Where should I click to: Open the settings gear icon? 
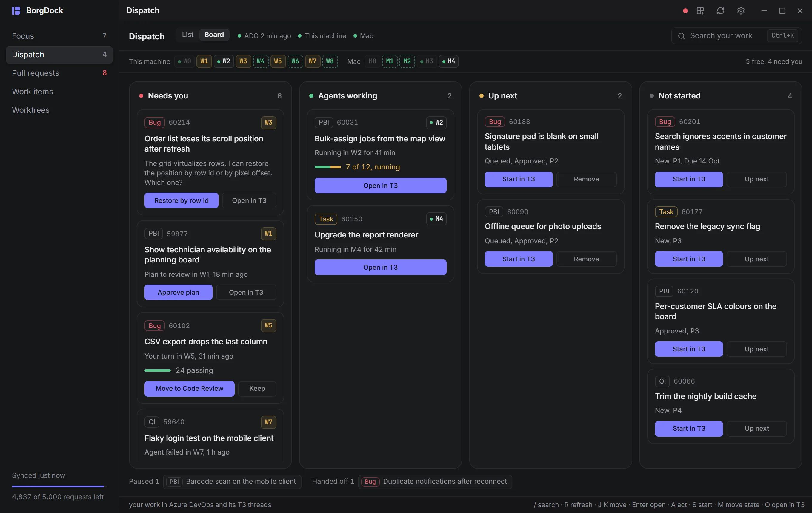click(x=741, y=11)
